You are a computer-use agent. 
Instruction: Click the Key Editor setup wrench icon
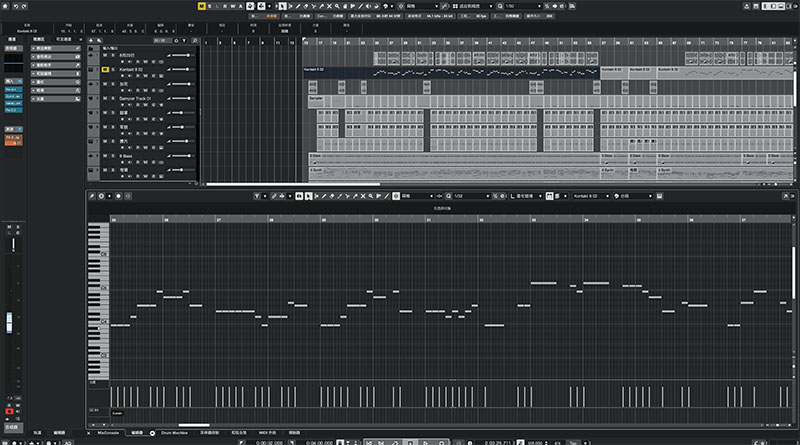pyautogui.click(x=92, y=196)
